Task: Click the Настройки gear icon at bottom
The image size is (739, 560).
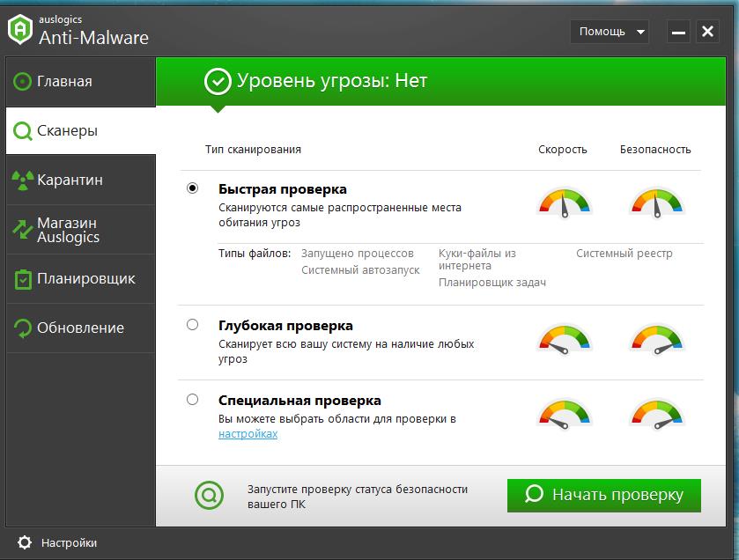Action: click(x=25, y=542)
